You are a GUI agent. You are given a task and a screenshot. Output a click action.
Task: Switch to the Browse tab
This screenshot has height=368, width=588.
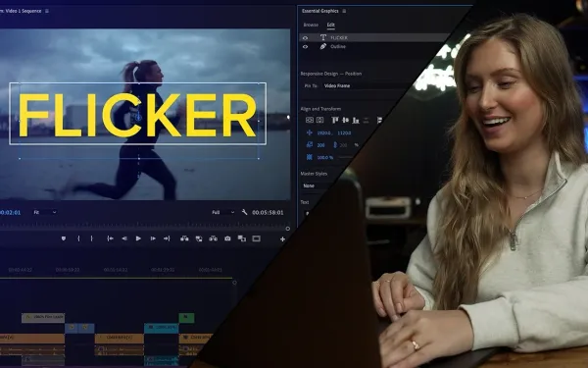tap(311, 25)
